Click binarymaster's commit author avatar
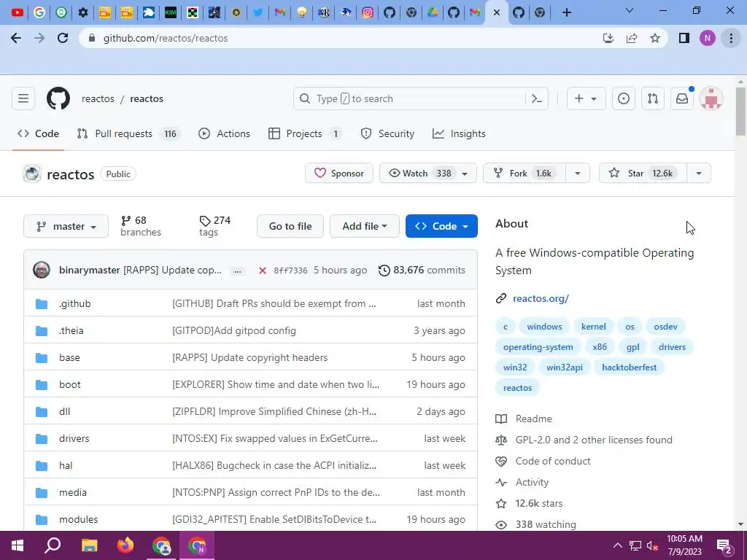This screenshot has width=747, height=560. tap(42, 270)
